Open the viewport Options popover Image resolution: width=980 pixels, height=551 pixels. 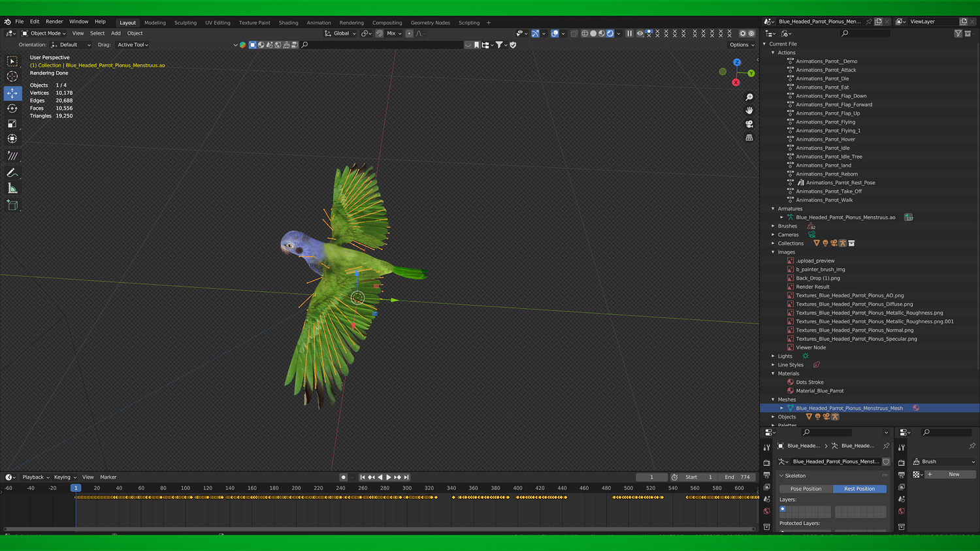point(742,45)
